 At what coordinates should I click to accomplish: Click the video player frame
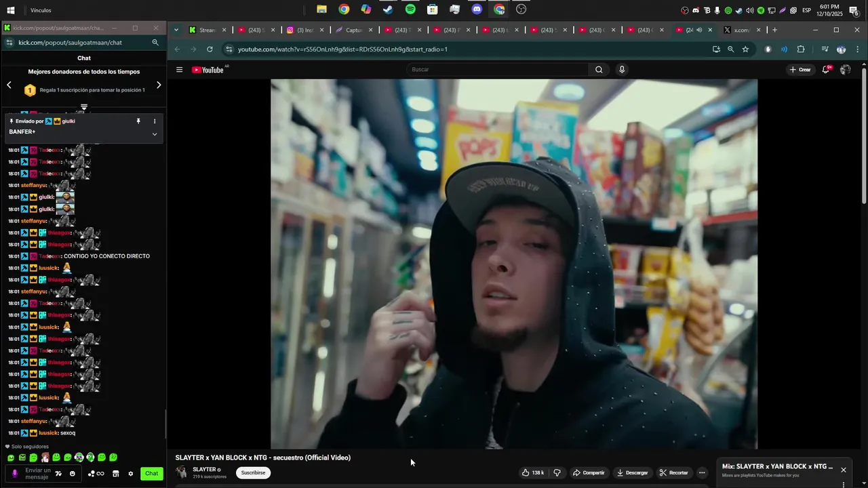(x=514, y=264)
